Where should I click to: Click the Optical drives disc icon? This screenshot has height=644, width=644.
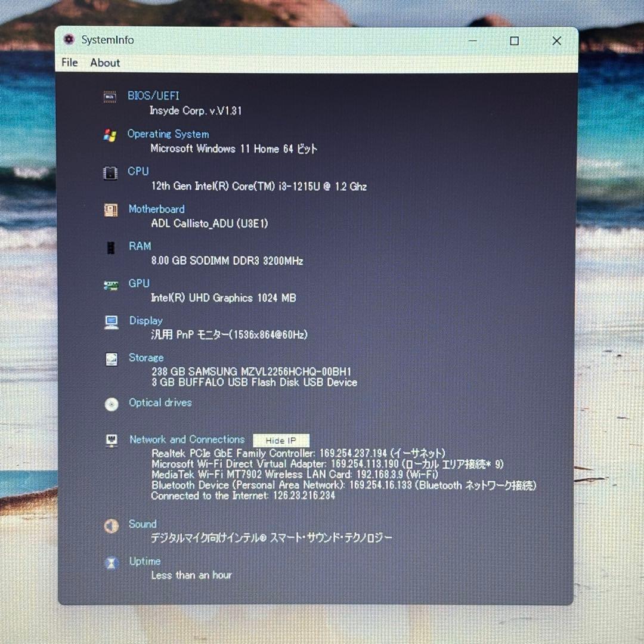111,404
